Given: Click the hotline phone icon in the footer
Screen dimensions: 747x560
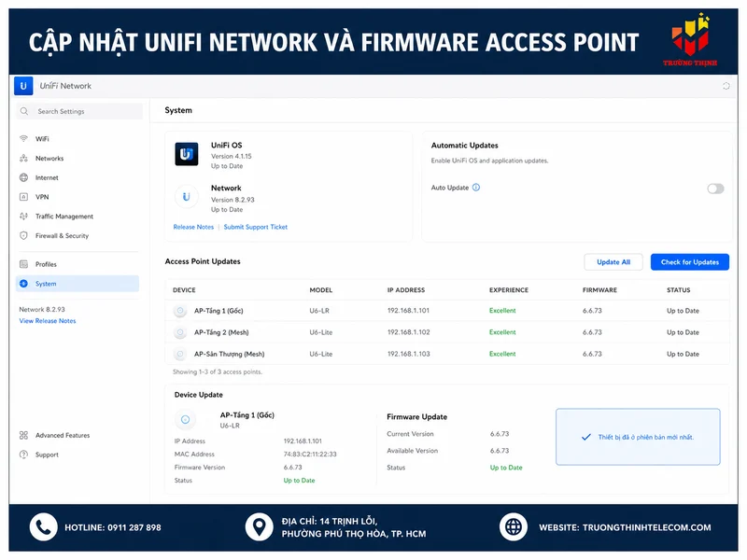Looking at the screenshot, I should pos(43,527).
